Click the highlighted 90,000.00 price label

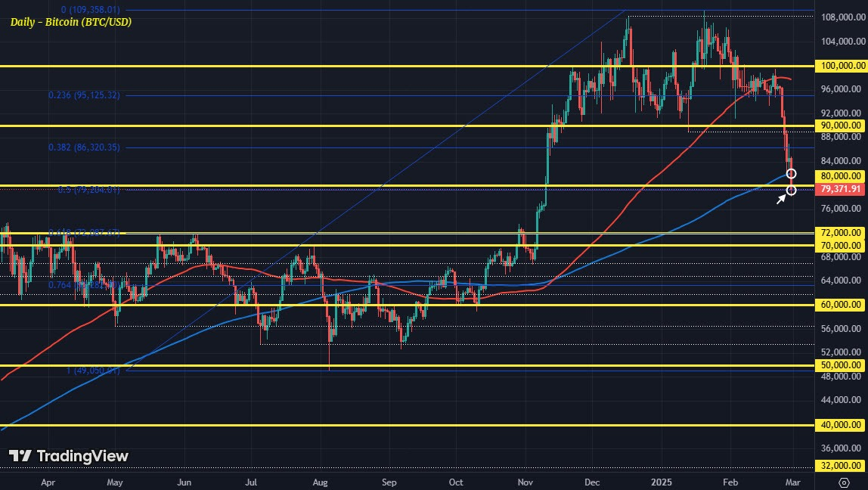pos(840,125)
